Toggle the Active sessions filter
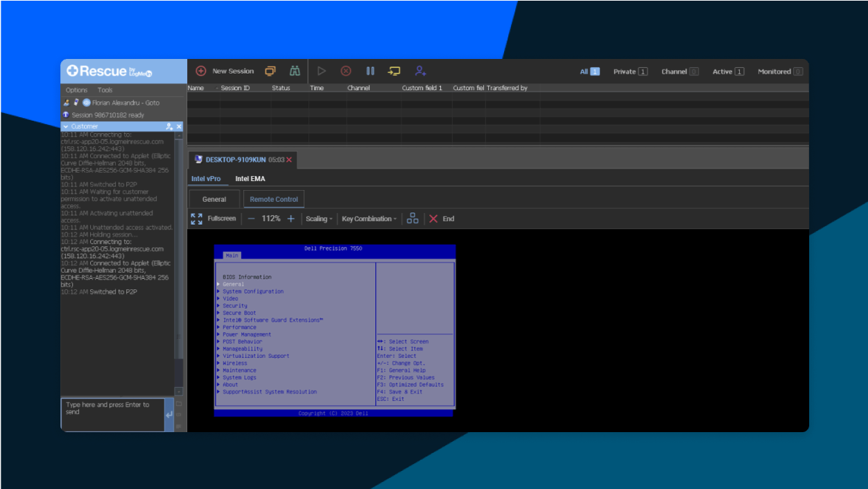Viewport: 868px width, 489px height. tap(728, 71)
